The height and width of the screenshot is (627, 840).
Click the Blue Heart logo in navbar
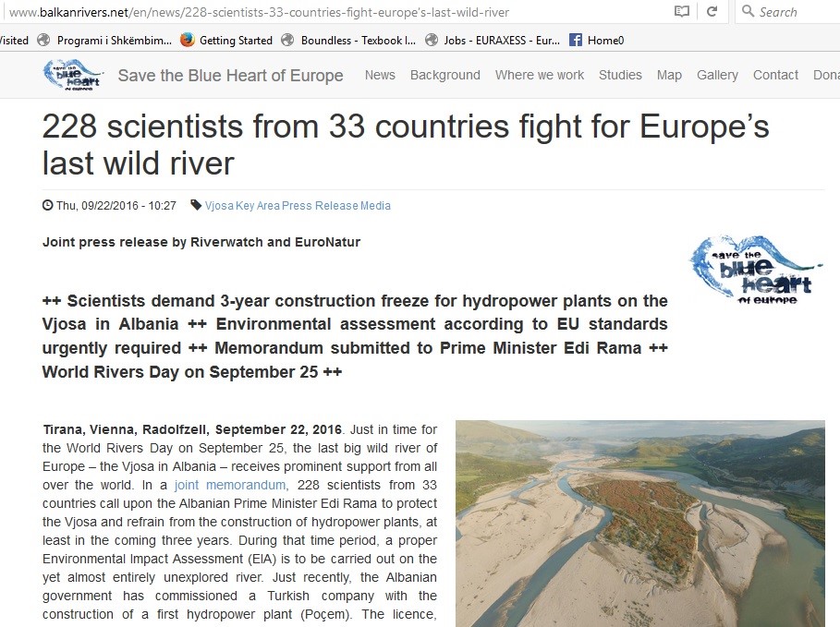click(74, 75)
